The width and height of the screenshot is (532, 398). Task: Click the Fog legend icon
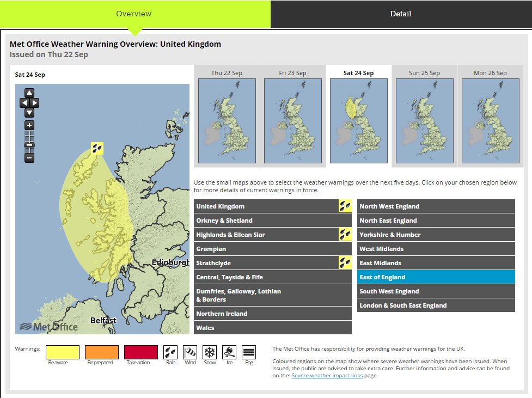(249, 352)
